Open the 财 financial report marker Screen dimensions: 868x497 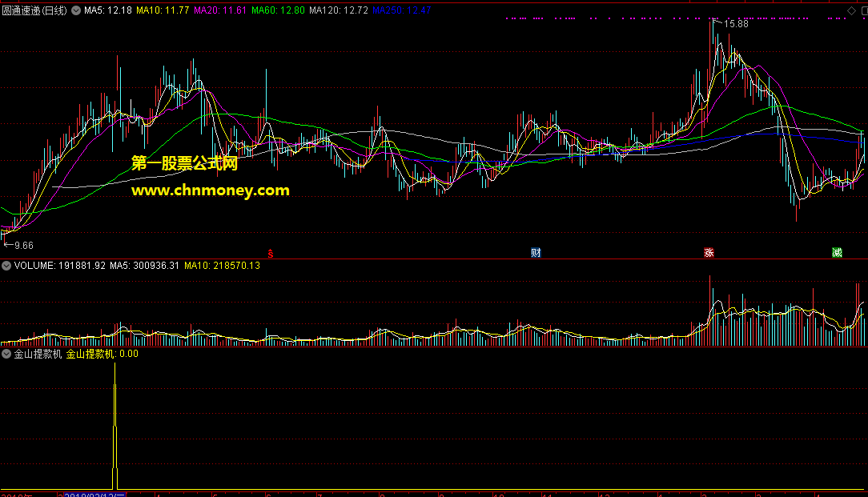536,253
